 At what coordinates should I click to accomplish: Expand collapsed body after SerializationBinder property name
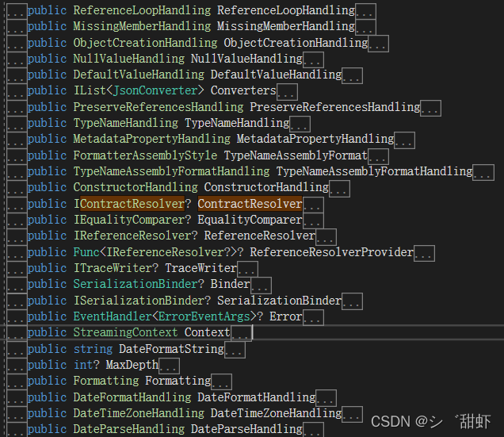(x=353, y=301)
